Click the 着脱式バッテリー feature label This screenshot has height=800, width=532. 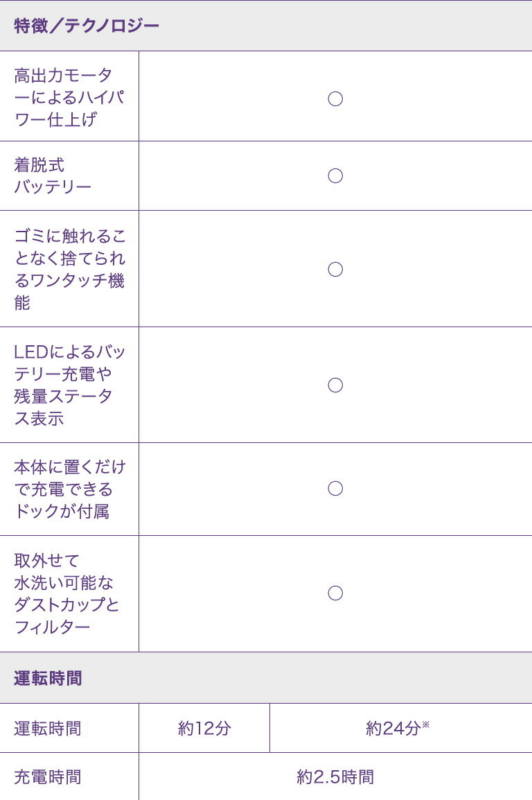pyautogui.click(x=53, y=176)
